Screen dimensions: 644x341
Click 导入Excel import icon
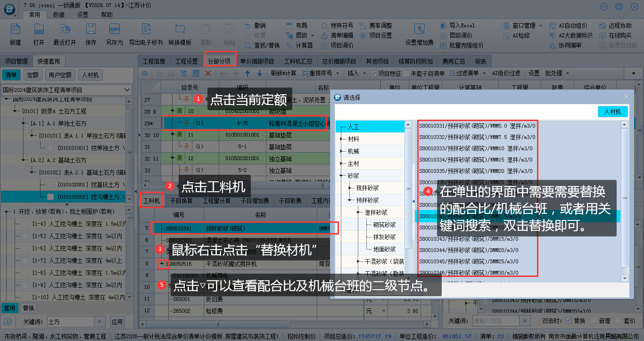click(443, 25)
